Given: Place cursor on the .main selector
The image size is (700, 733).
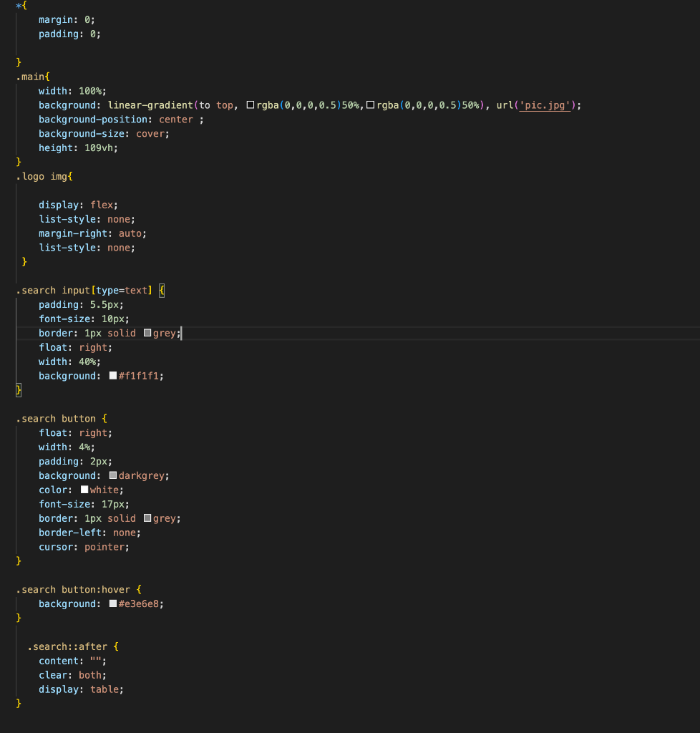Looking at the screenshot, I should pos(33,77).
